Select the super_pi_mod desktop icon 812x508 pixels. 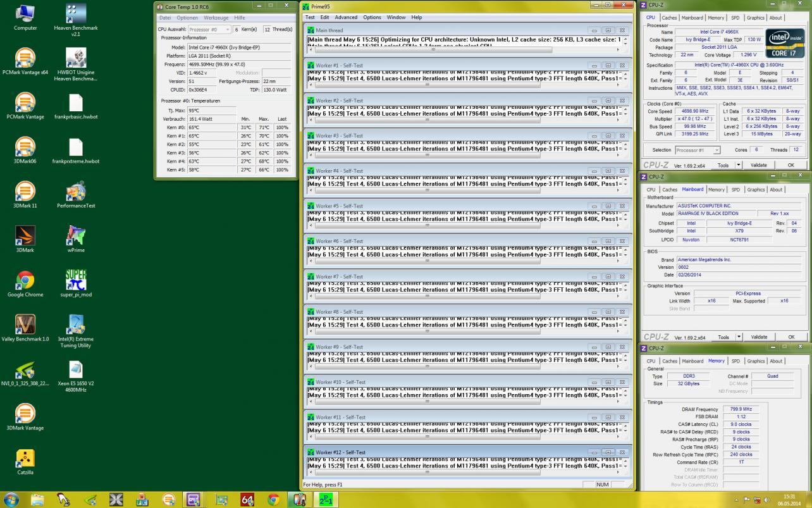point(75,283)
